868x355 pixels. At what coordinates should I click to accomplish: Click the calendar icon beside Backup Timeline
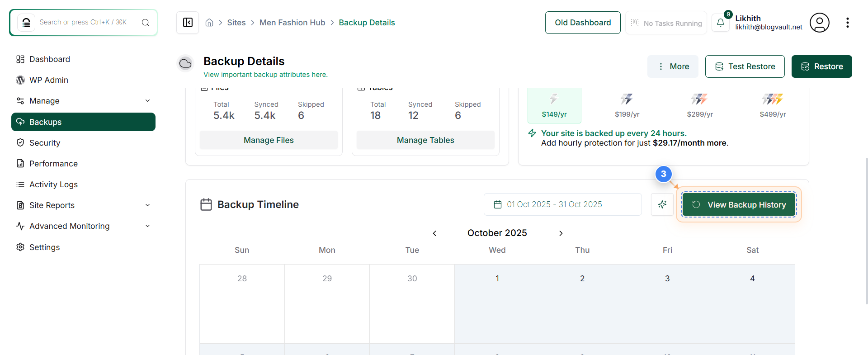206,204
